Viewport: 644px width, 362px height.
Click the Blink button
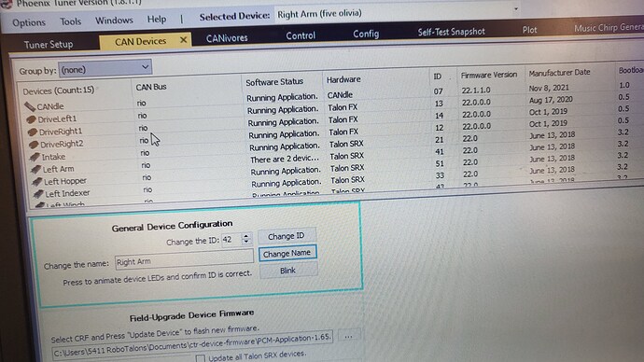click(x=287, y=271)
